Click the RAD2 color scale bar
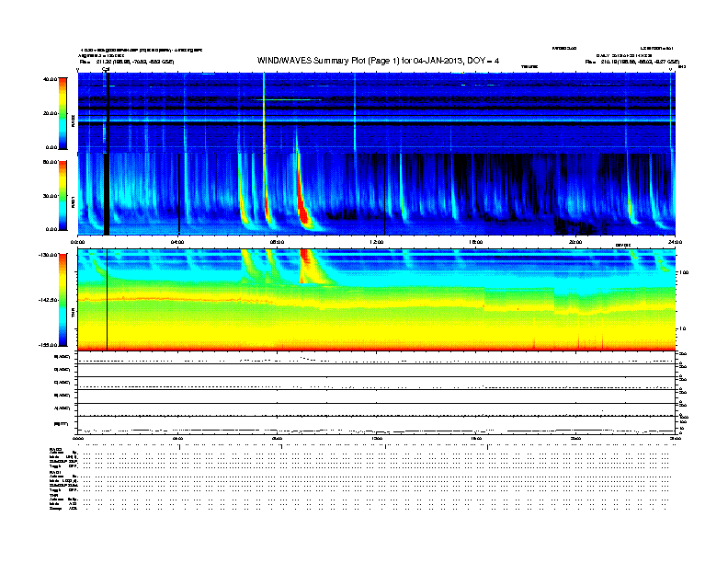 coord(63,113)
